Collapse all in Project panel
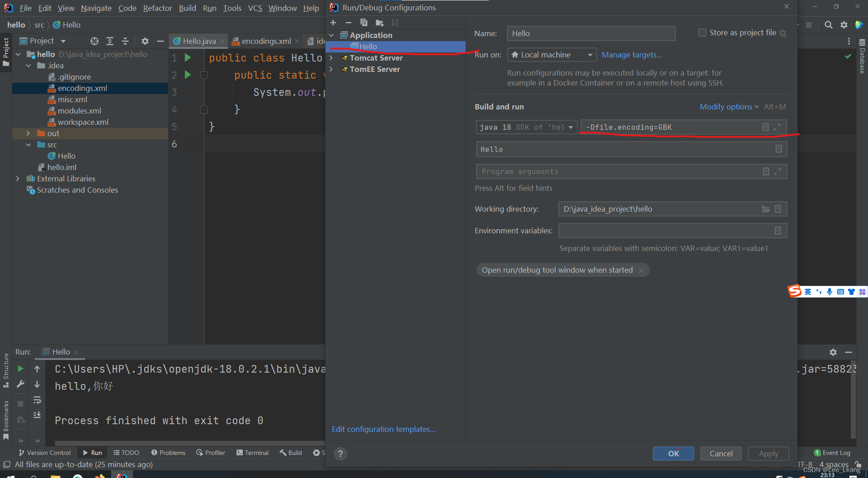 tap(125, 41)
